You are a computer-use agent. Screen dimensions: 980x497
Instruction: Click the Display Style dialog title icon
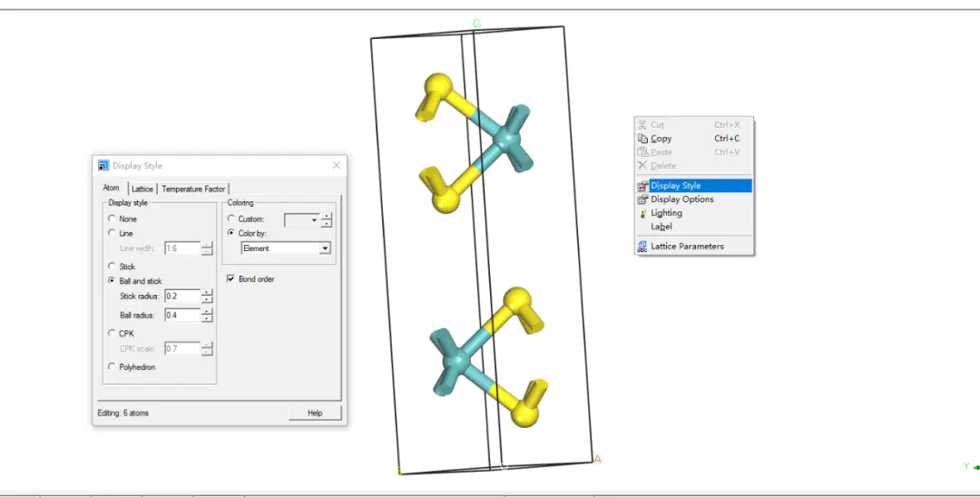coord(103,165)
